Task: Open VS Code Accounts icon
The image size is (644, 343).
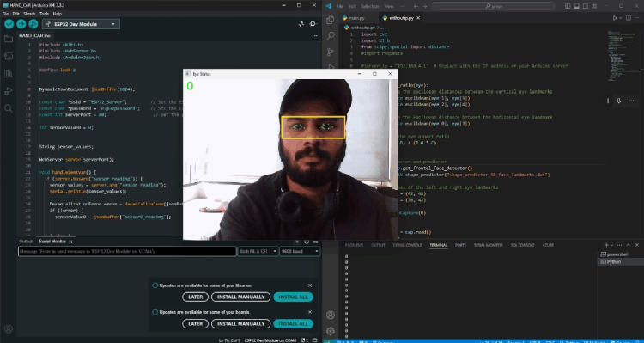Action: [331, 315]
